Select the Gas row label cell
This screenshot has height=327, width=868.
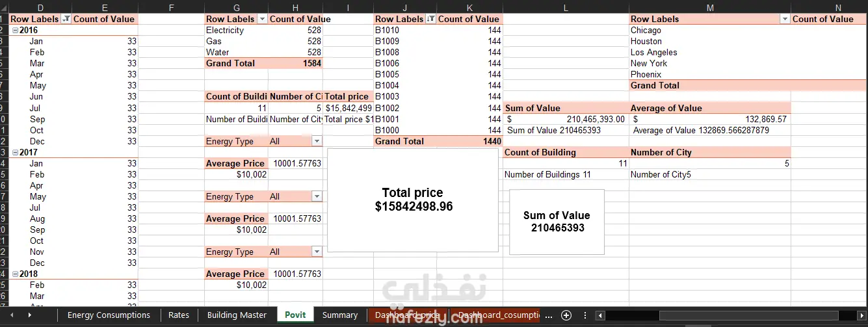coord(236,41)
